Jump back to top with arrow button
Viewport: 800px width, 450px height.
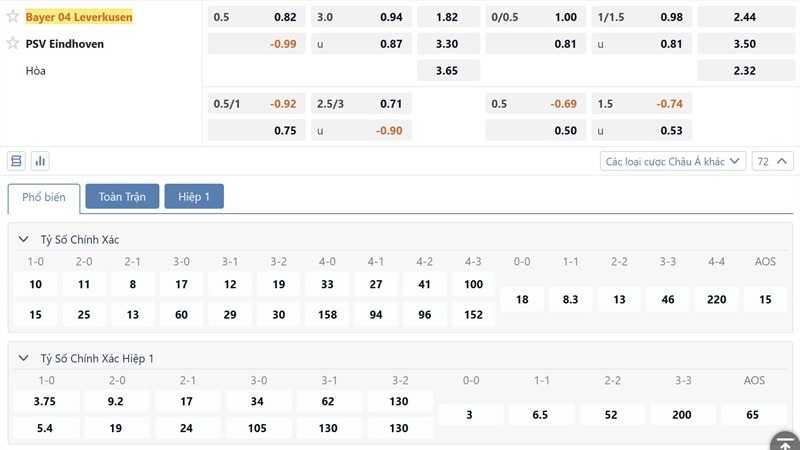coord(785,442)
